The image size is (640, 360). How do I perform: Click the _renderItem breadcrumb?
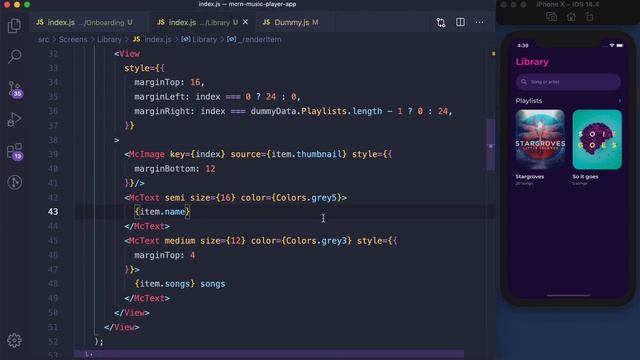254,40
